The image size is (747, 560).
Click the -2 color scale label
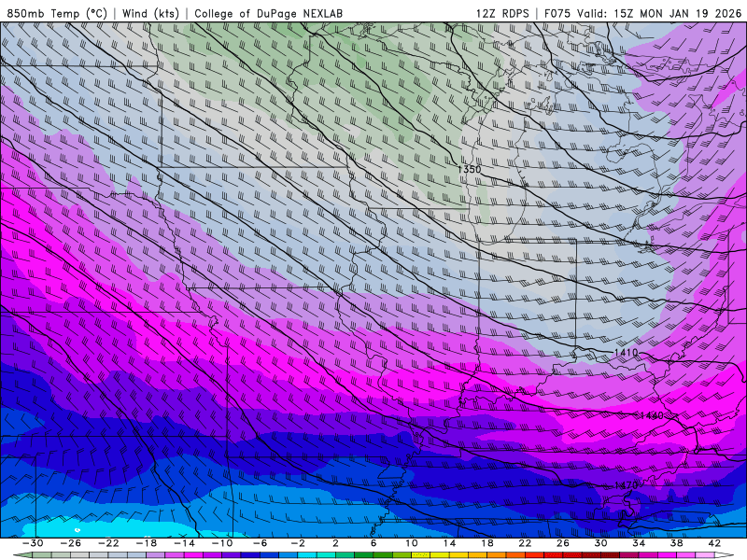(298, 543)
